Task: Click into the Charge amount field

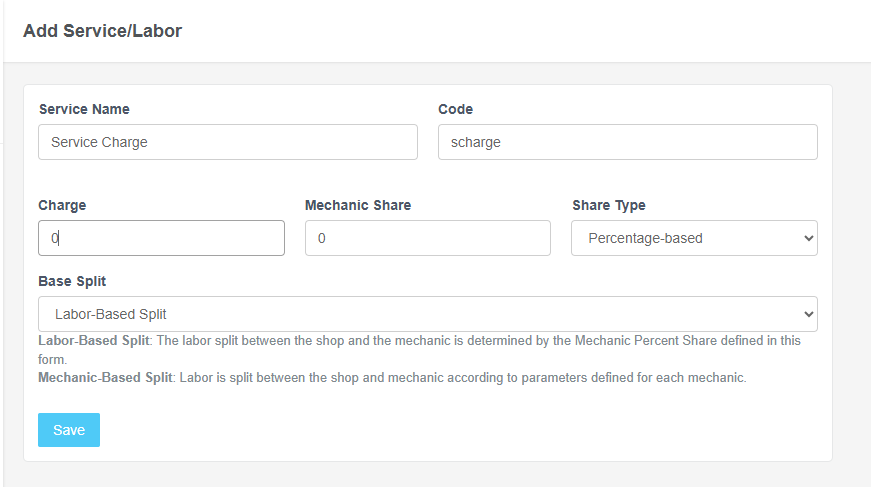Action: (x=161, y=238)
